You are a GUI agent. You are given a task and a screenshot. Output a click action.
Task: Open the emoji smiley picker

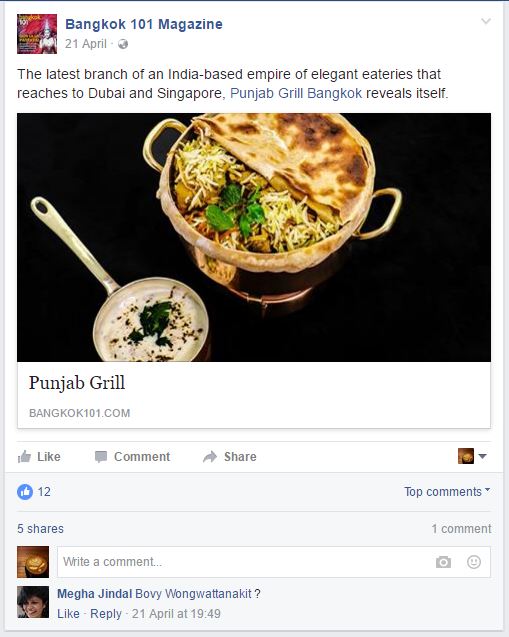pyautogui.click(x=474, y=562)
